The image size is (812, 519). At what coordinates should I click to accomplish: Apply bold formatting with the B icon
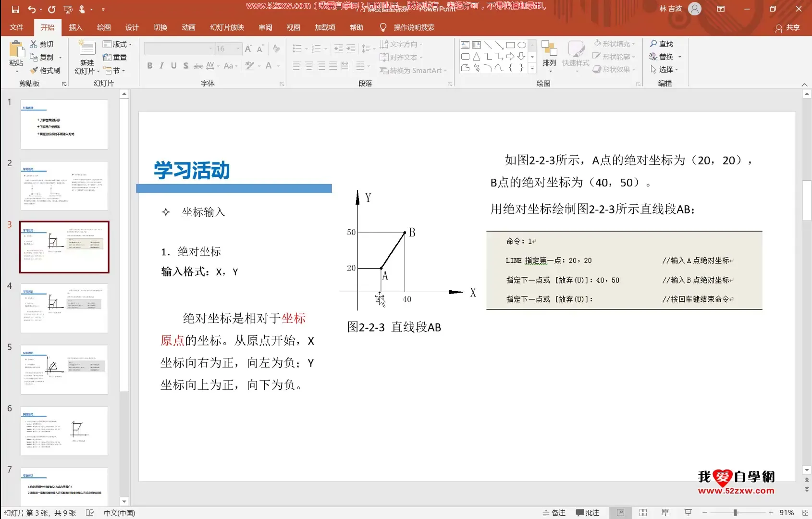149,66
